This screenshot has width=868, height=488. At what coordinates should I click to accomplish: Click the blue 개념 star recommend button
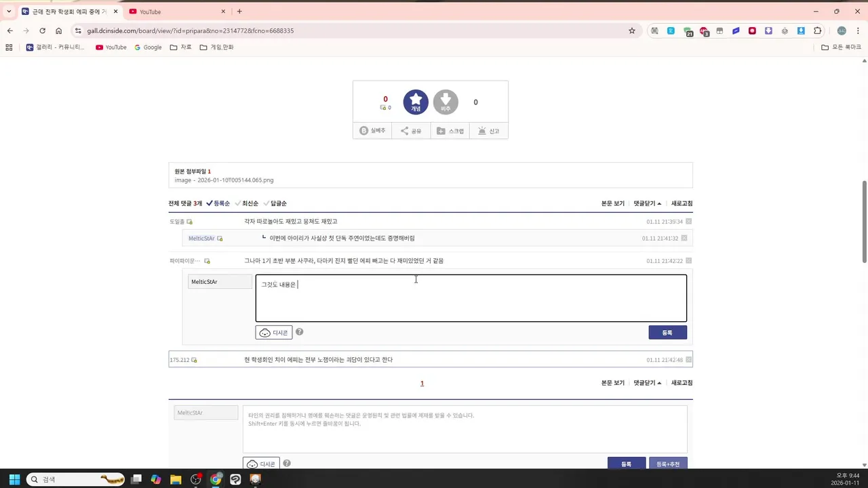tap(416, 102)
